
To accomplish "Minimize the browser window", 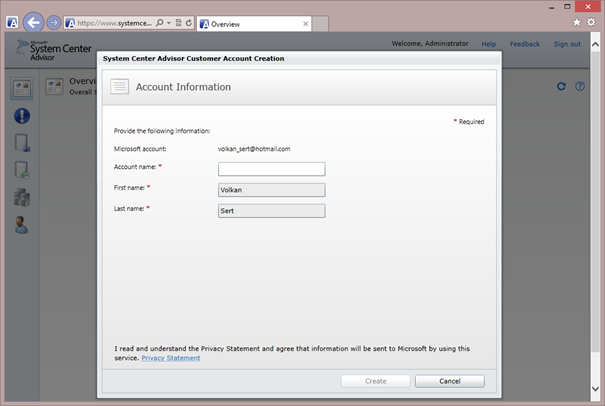I will [x=552, y=7].
